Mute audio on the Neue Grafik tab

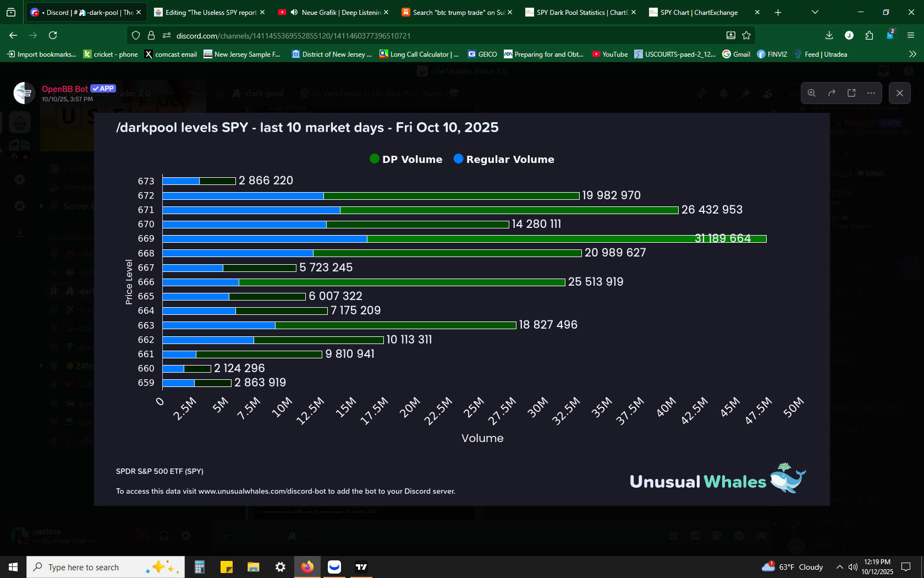tap(294, 12)
